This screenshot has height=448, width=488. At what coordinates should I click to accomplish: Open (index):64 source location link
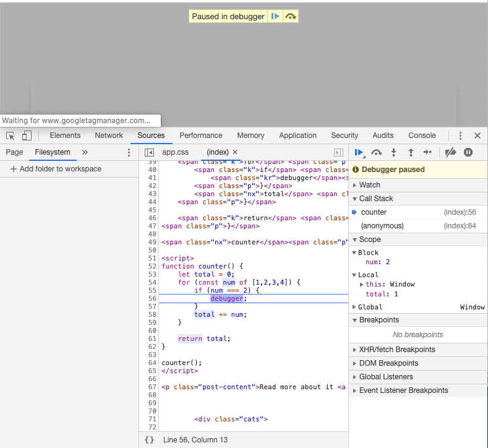pyautogui.click(x=460, y=226)
